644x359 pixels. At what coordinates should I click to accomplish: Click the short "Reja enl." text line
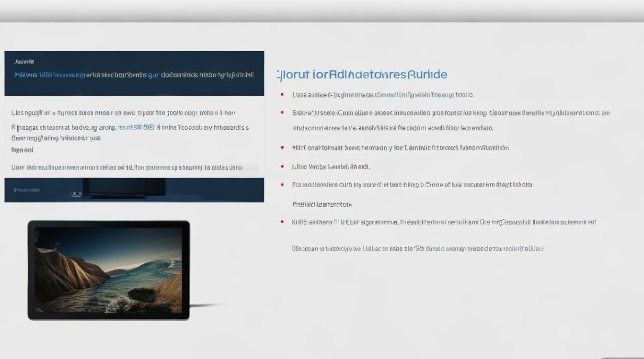(23, 150)
